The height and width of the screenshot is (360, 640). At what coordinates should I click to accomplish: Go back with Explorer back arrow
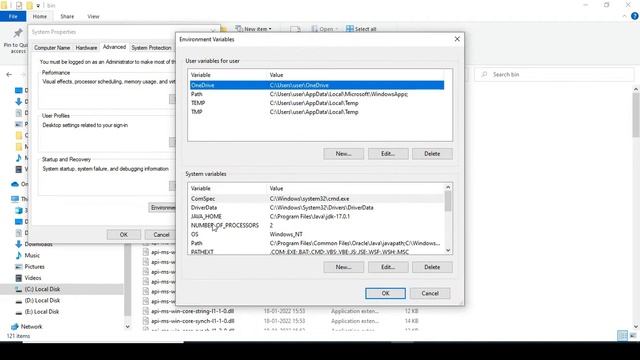(x=9, y=74)
